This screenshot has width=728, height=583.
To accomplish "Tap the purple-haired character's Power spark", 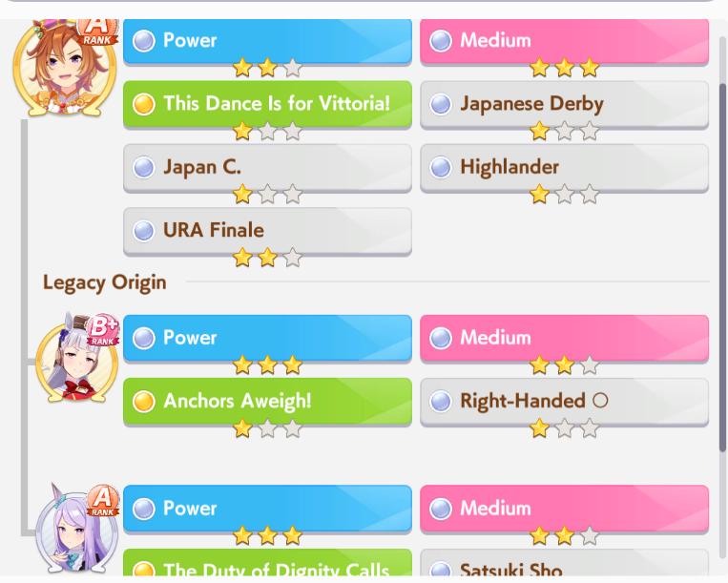I will [x=267, y=509].
